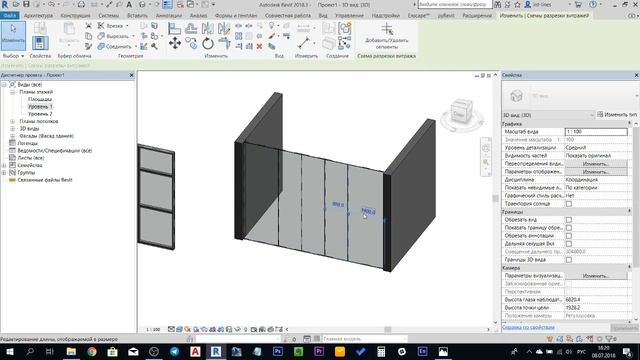
Task: Expand 3D виды tree node
Action: pyautogui.click(x=12, y=129)
